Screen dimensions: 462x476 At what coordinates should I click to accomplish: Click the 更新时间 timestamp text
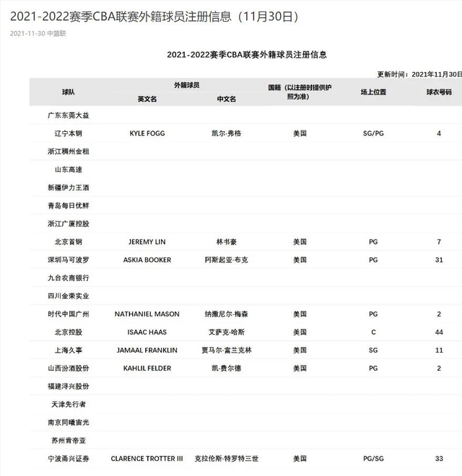point(419,74)
